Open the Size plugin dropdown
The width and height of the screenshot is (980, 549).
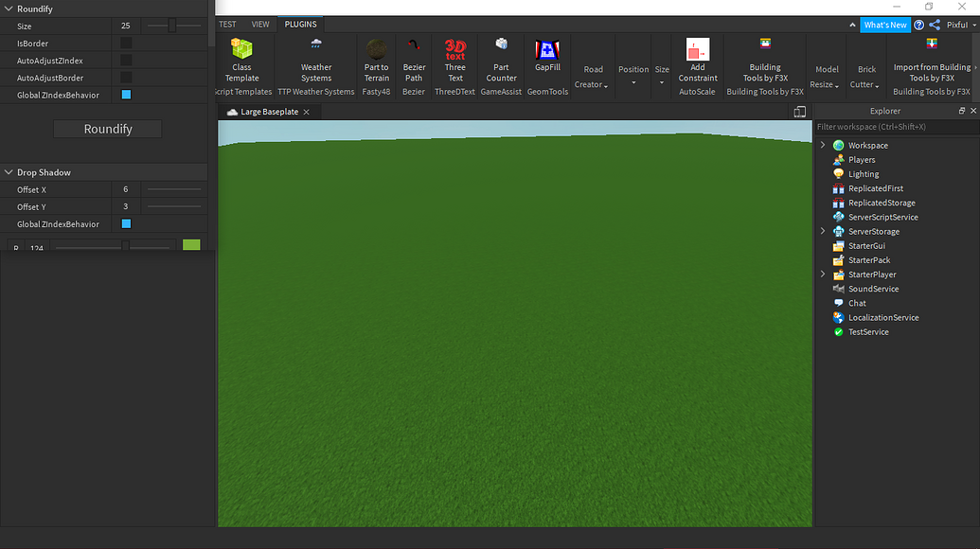point(662,75)
